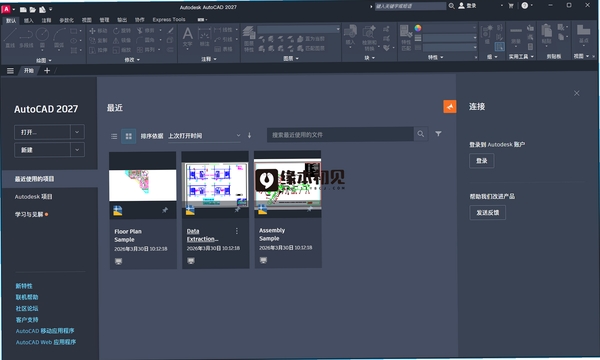600x360 pixels.
Task: Choose the Trim (修剪) tool
Action: pos(145,31)
